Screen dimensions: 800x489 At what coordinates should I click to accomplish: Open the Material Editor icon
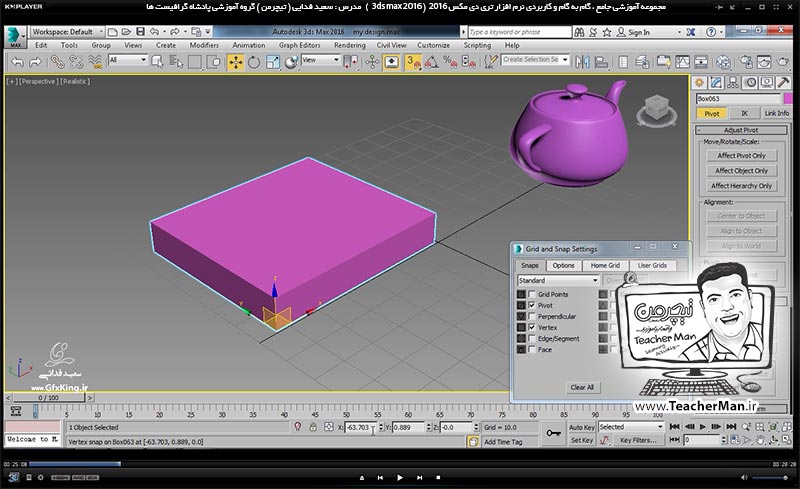[x=723, y=62]
